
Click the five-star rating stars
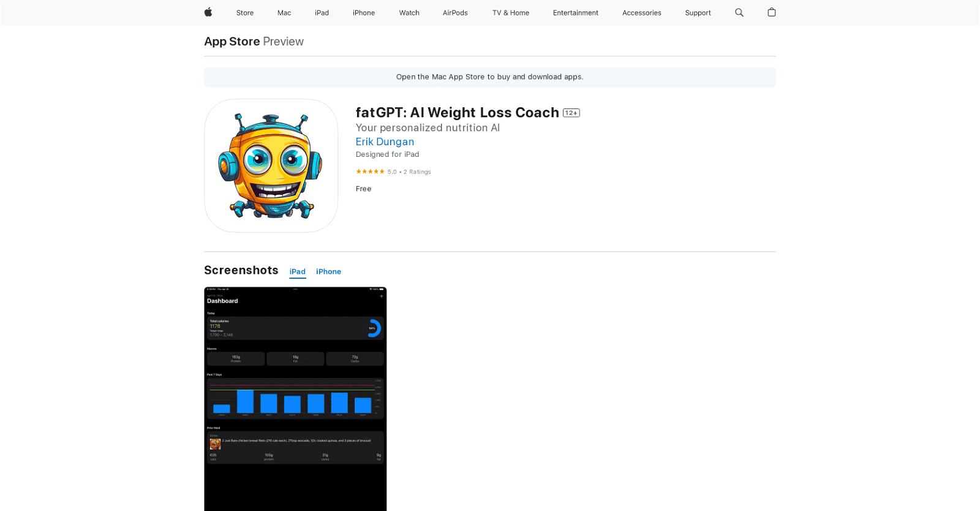point(370,172)
